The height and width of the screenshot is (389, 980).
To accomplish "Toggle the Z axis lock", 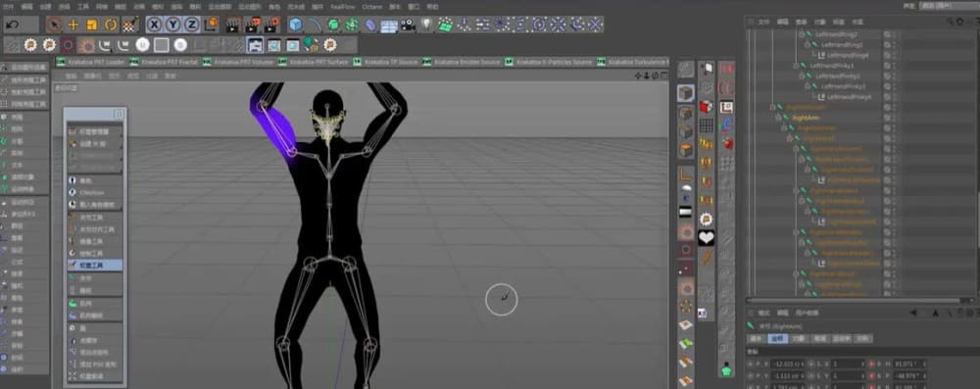I will coord(191,24).
